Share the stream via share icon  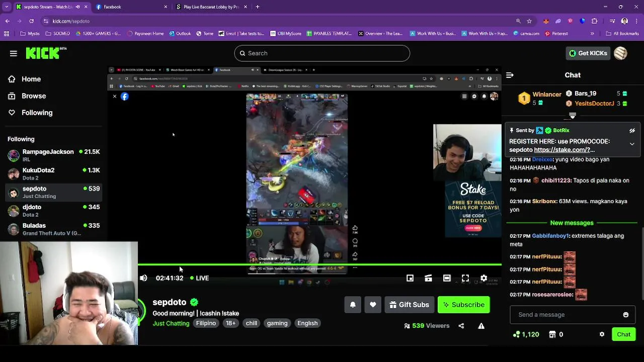(x=461, y=326)
